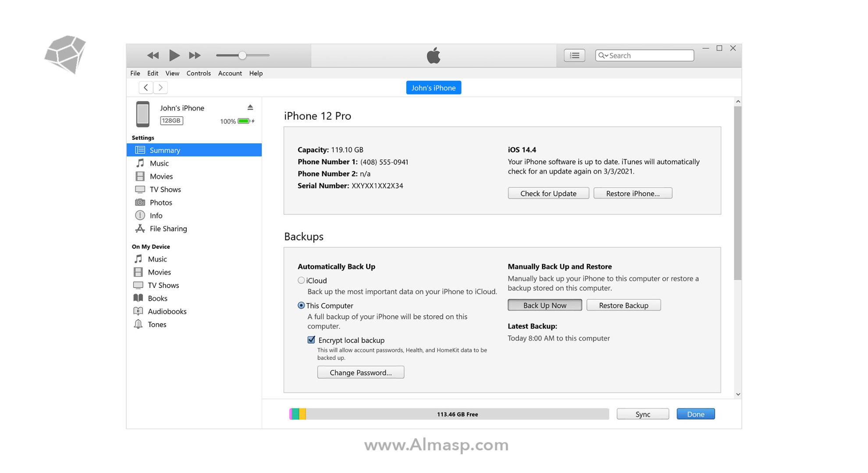
Task: Click the John's iPhone tab button
Action: click(433, 88)
